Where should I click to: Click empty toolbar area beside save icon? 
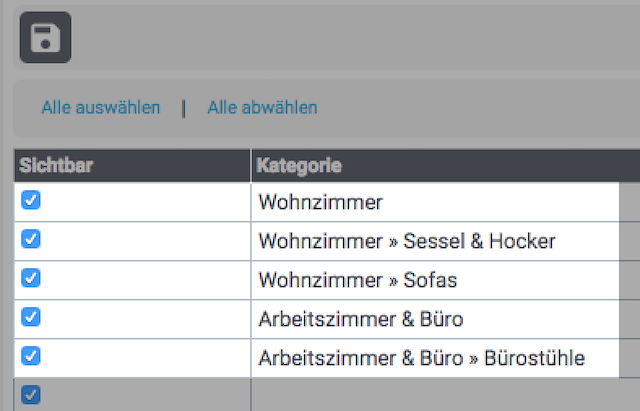(355, 37)
